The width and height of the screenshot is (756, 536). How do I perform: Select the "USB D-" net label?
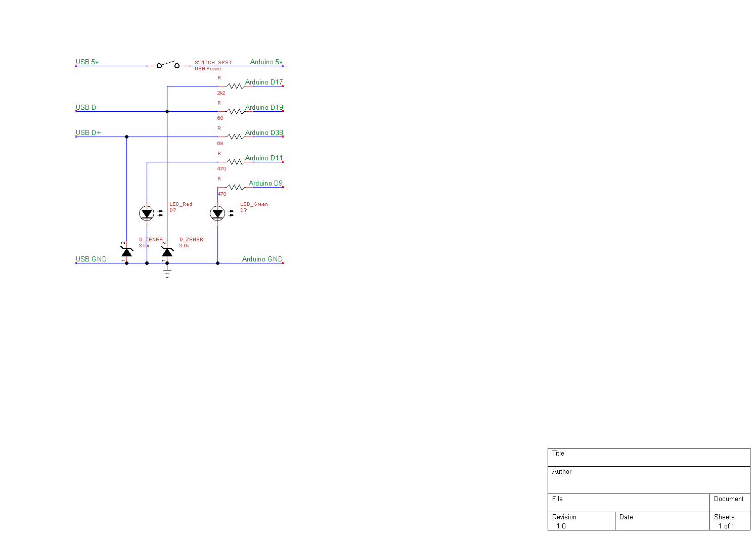point(87,107)
